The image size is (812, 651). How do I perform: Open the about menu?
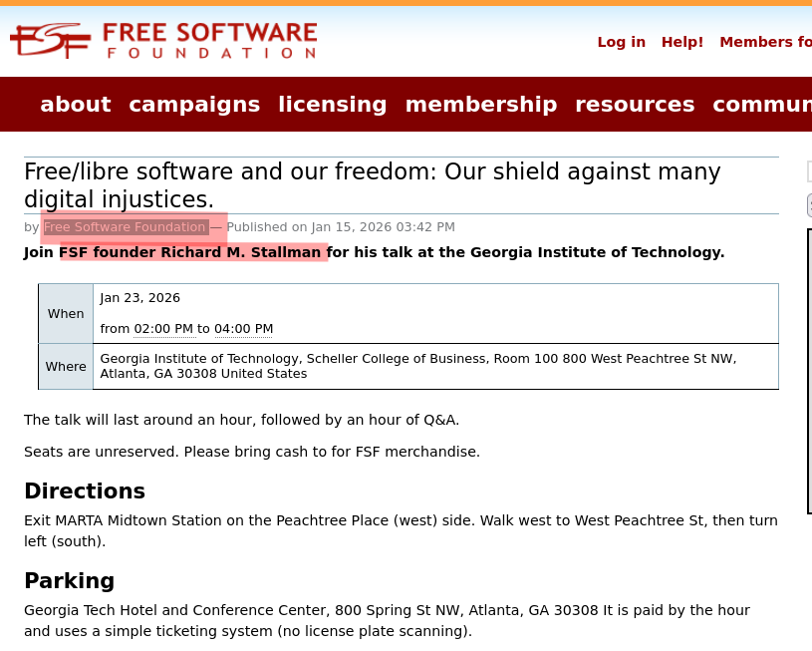pyautogui.click(x=76, y=104)
